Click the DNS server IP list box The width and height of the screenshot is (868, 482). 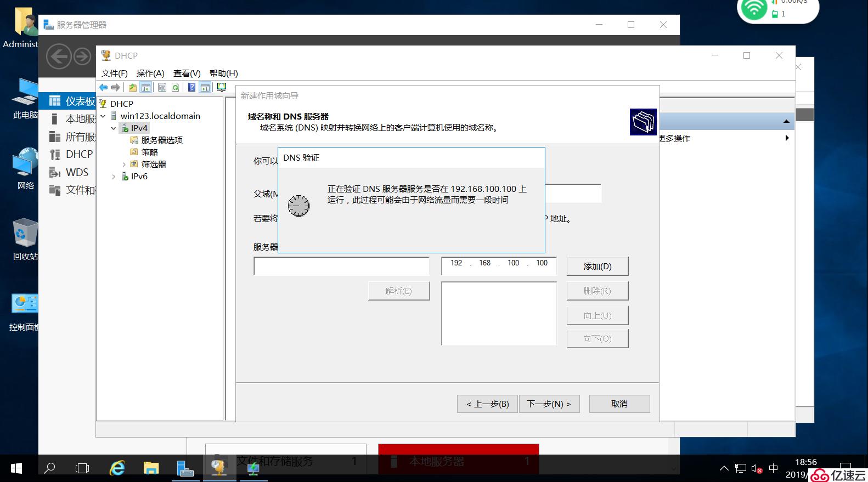pos(499,314)
